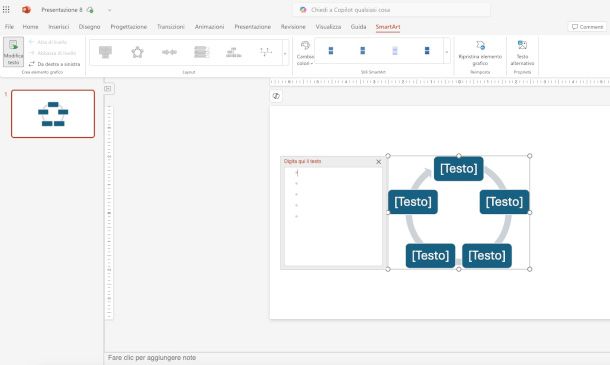Toggle the Modifica testo text pane button
610x365 pixels.
[x=13, y=52]
